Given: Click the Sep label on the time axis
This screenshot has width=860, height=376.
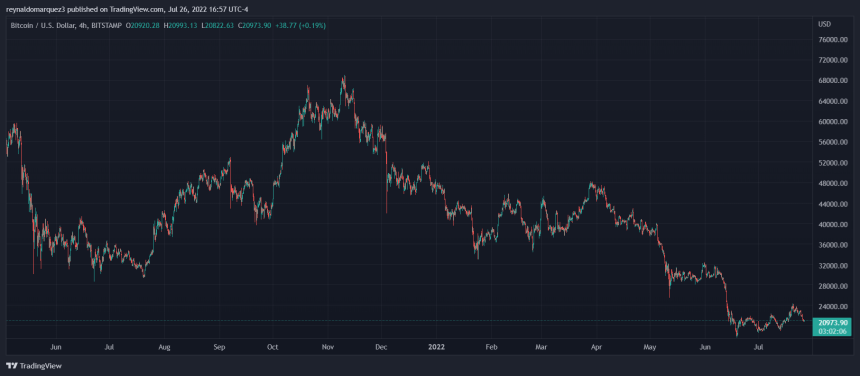Looking at the screenshot, I should coord(219,347).
